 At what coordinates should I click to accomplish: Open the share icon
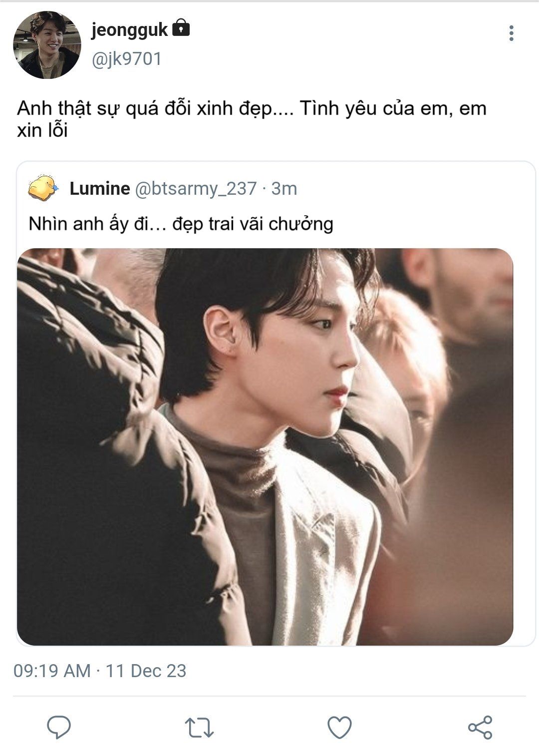click(480, 727)
